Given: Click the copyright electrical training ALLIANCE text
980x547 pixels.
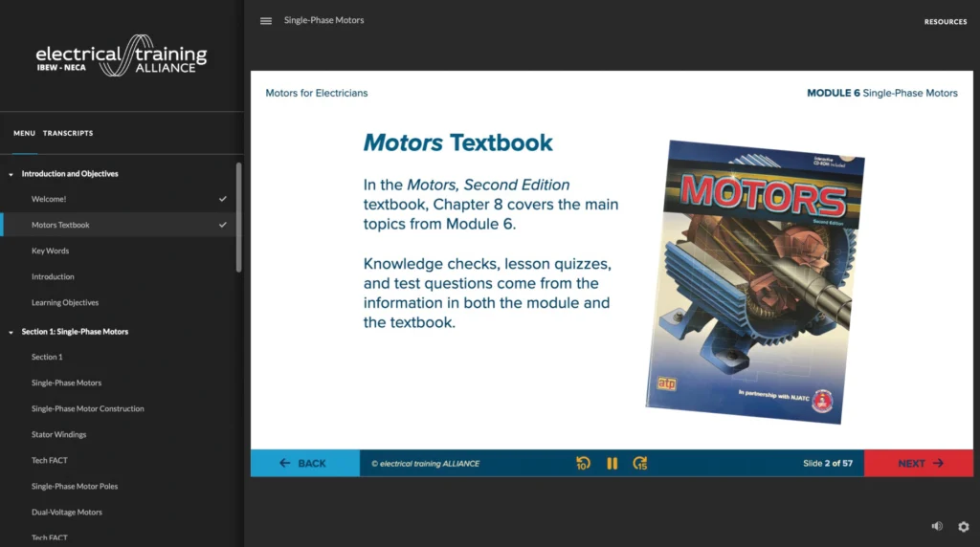Looking at the screenshot, I should [x=426, y=464].
